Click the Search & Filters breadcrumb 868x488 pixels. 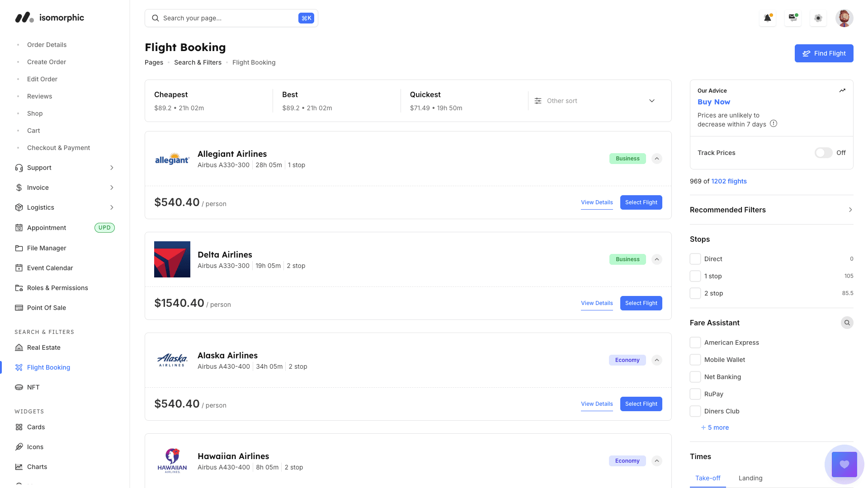198,62
